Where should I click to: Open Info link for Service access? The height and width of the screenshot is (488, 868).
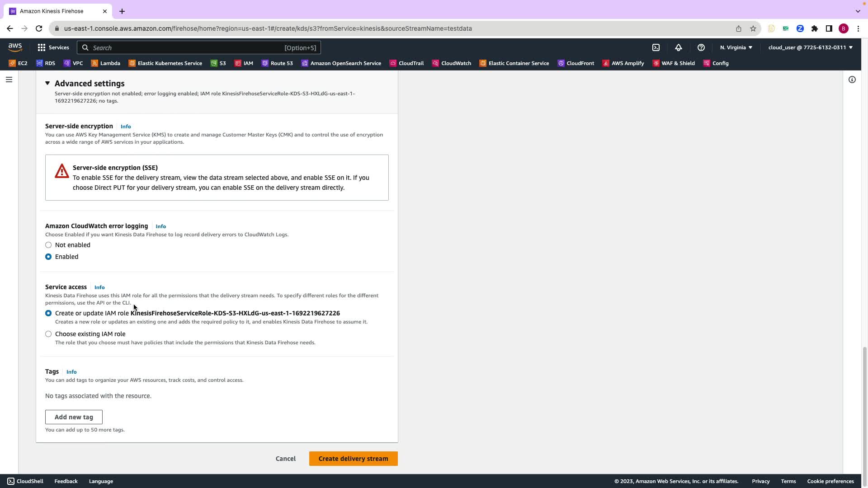point(99,287)
